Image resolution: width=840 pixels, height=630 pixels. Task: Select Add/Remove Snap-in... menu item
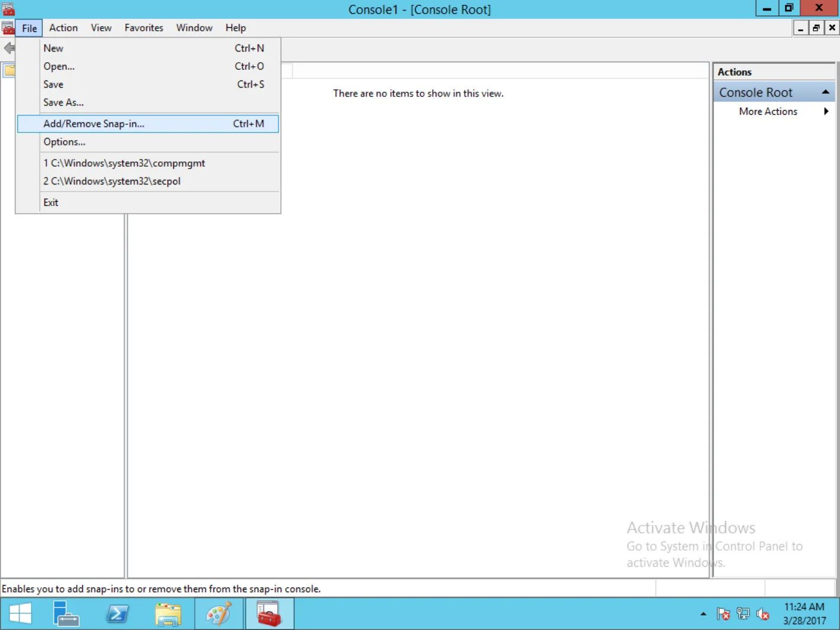point(148,124)
